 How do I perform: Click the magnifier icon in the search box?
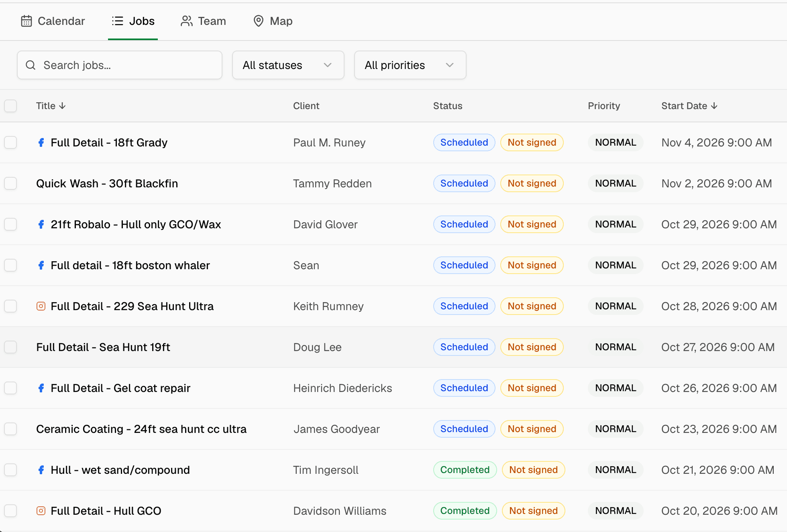[31, 65]
